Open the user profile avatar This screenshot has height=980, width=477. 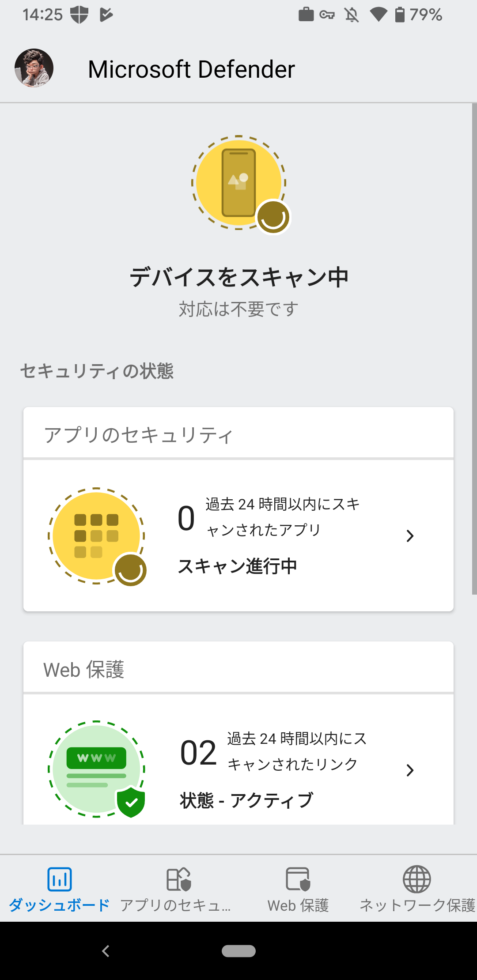pos(34,68)
